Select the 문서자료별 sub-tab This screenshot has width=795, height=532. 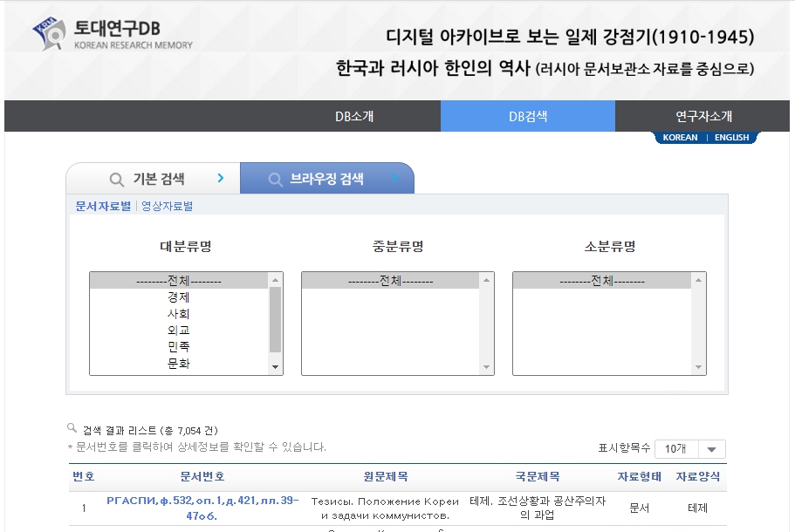(x=103, y=207)
